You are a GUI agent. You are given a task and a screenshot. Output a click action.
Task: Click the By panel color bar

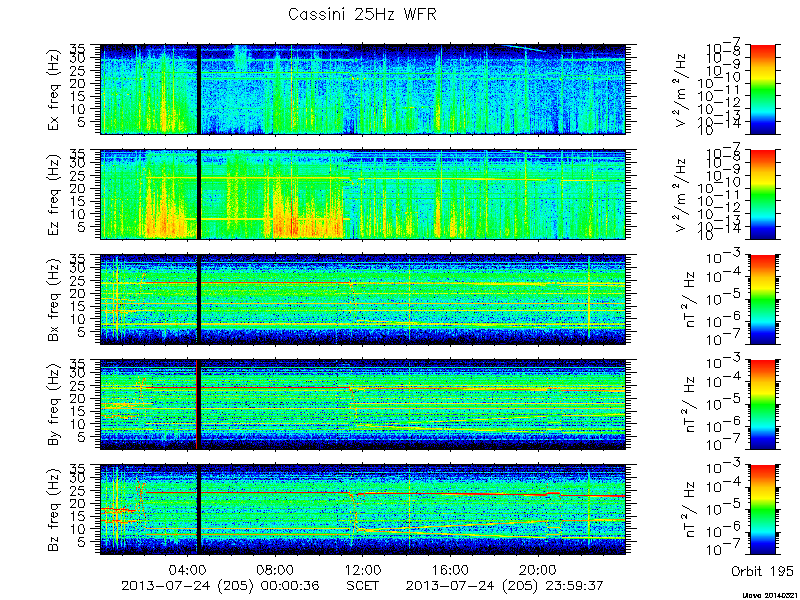[762, 405]
